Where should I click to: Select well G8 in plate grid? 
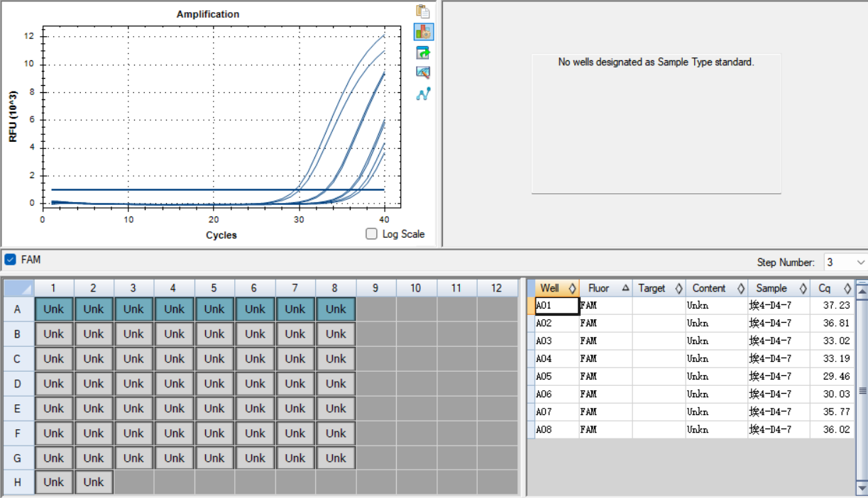336,458
